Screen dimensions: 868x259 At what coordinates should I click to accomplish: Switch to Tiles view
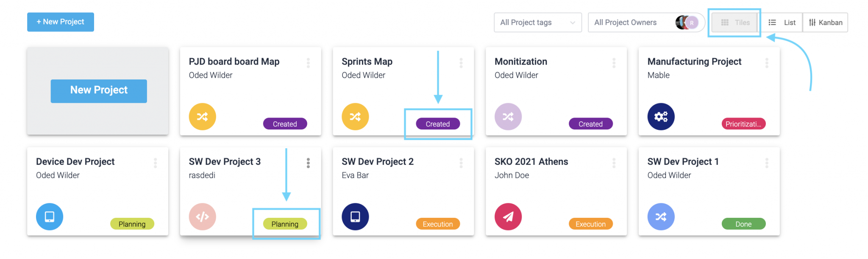735,23
